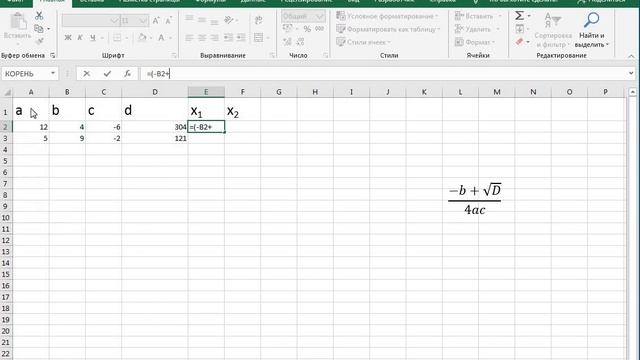
Task: Select the quadratic formula equation image
Action: [475, 200]
